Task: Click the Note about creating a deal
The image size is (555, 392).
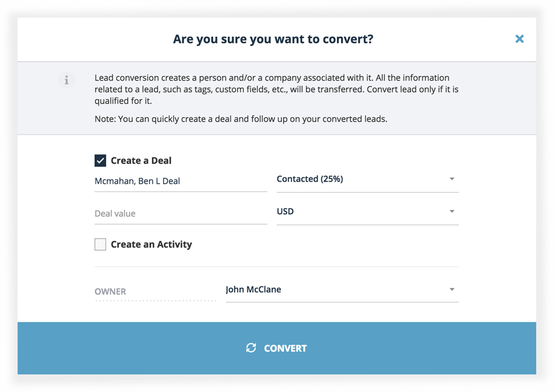Action: click(241, 119)
